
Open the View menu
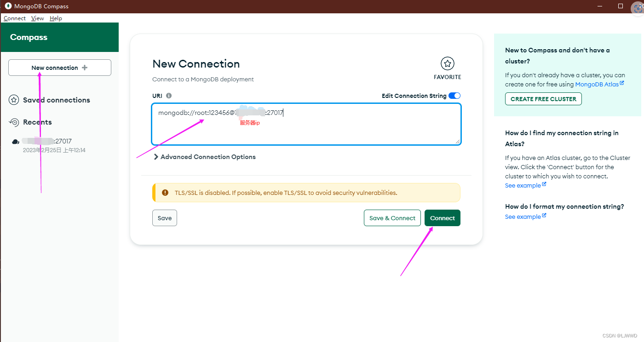pyautogui.click(x=38, y=18)
